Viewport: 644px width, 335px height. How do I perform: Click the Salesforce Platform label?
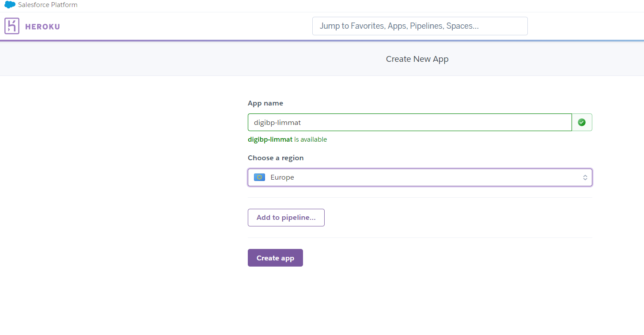[x=48, y=5]
